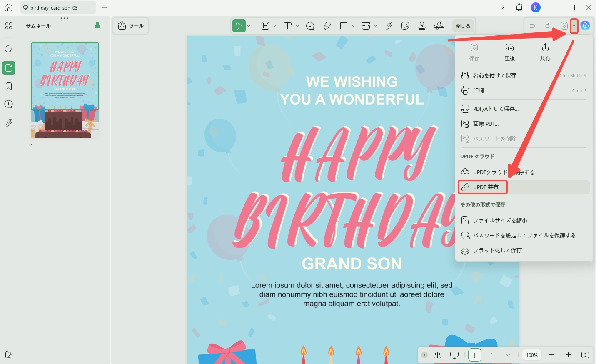
Task: Expand the select tool dropdown arrow
Action: [x=249, y=26]
